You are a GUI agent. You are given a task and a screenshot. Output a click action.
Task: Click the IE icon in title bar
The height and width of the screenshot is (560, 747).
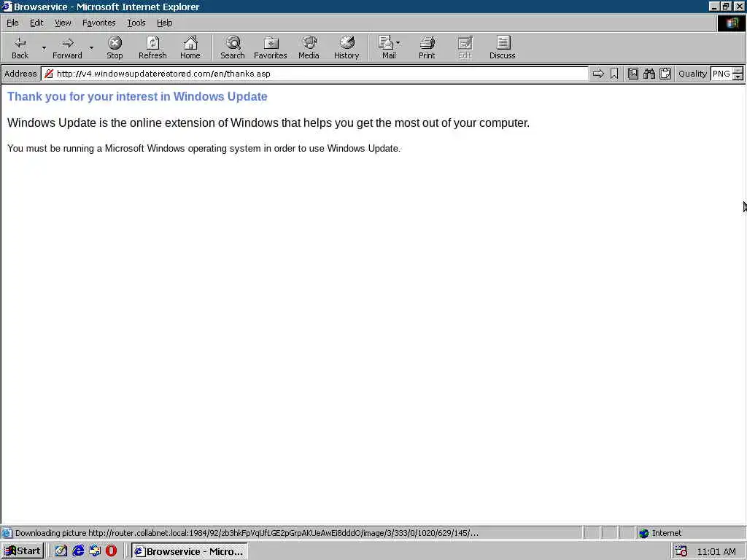coord(7,7)
